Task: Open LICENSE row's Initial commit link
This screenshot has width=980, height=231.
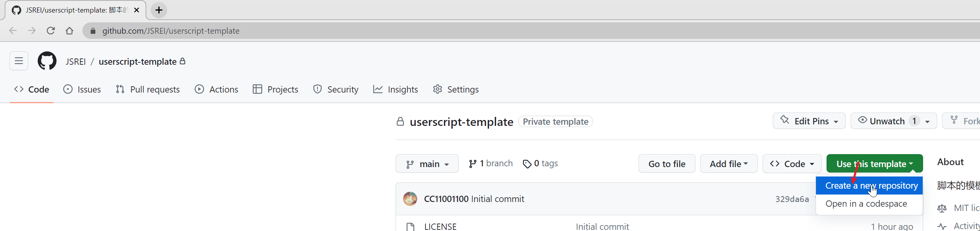Action: click(602, 227)
